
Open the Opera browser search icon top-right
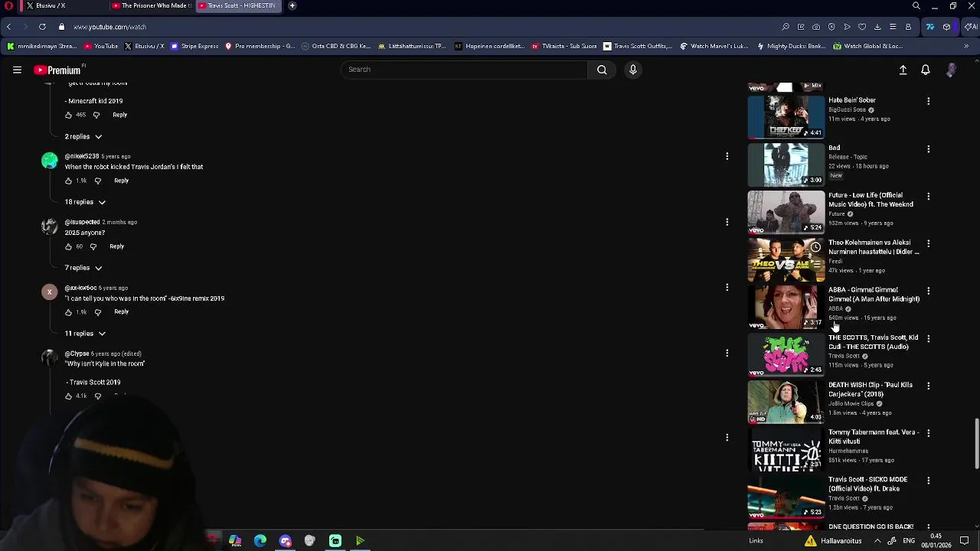916,5
